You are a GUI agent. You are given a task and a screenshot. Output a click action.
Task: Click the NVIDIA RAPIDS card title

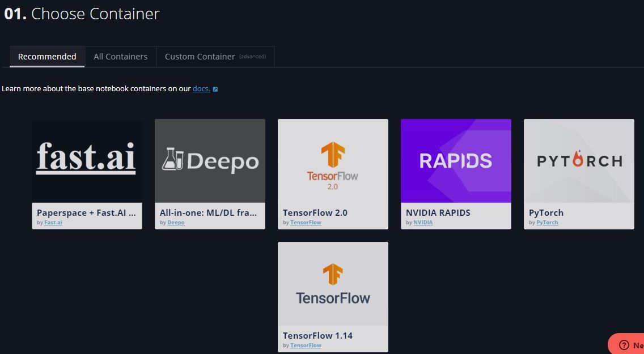(438, 212)
